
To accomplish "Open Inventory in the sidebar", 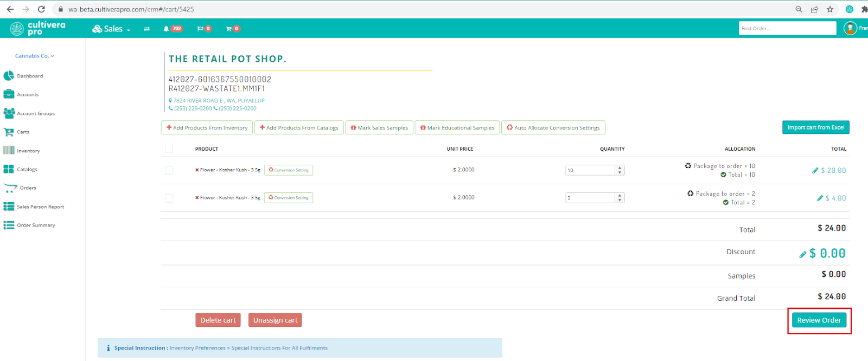I will click(x=22, y=151).
